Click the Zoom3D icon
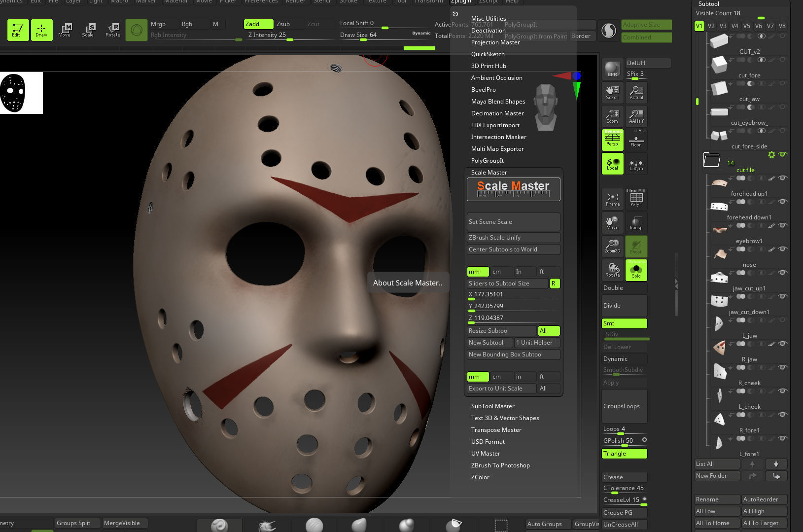Image resolution: width=803 pixels, height=532 pixels. 612,246
